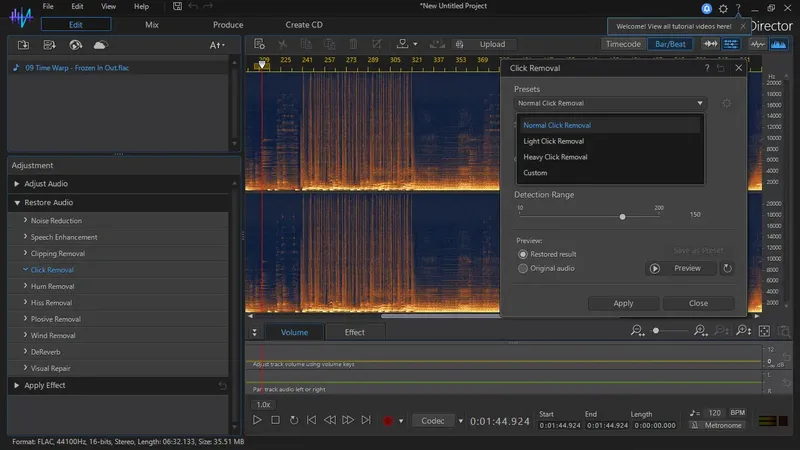This screenshot has width=800, height=450.
Task: Click the preview loop refresh icon
Action: click(x=727, y=268)
